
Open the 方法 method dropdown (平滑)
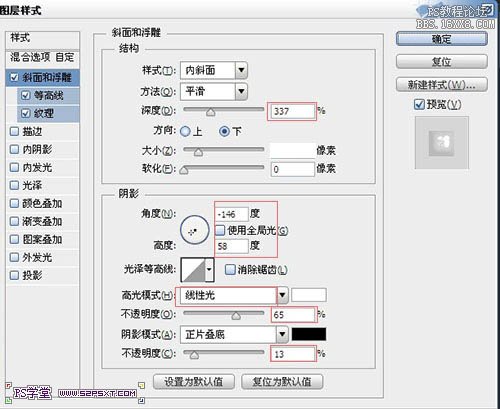tap(214, 91)
